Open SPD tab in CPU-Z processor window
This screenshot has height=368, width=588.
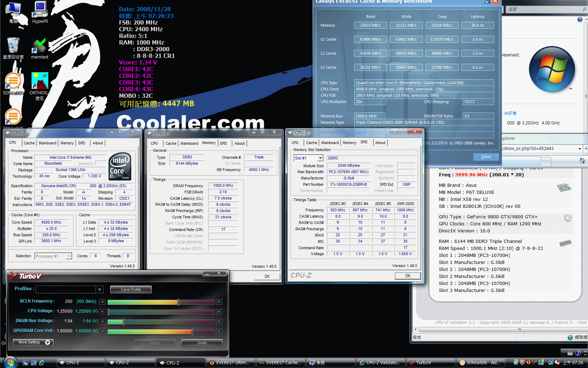click(x=82, y=143)
